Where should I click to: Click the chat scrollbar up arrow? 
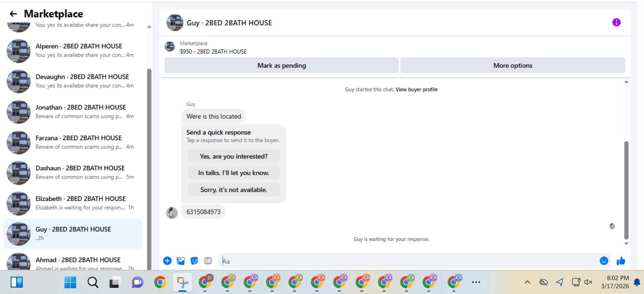pyautogui.click(x=626, y=82)
